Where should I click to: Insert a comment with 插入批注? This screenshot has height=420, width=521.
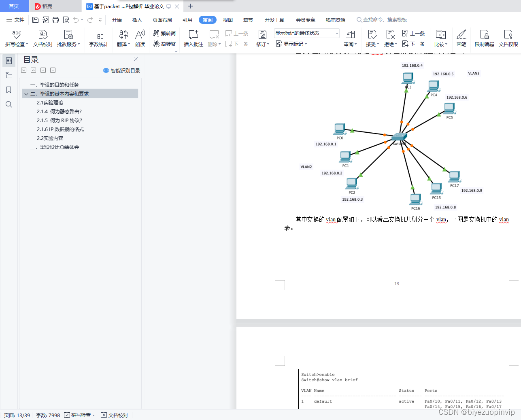click(193, 38)
